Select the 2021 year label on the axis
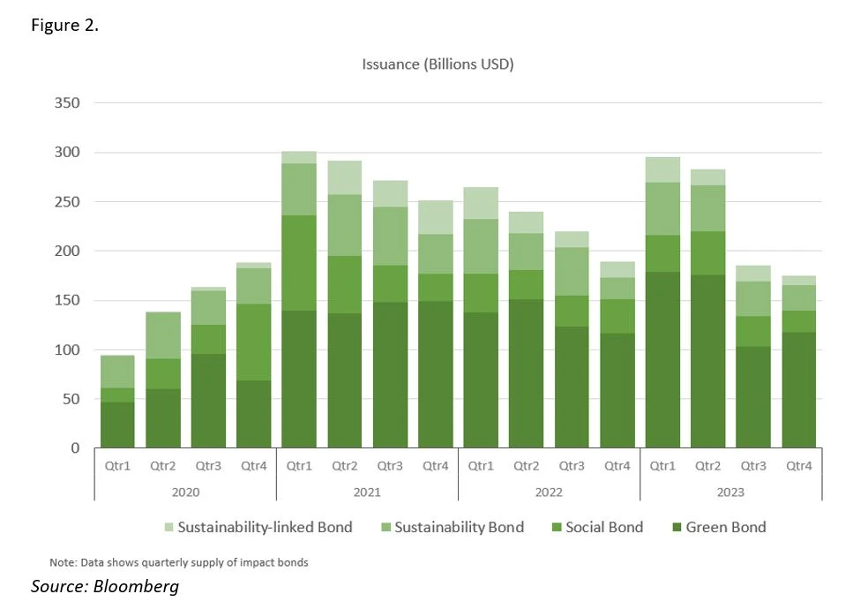Screen dimensions: 868x609 (x=367, y=492)
